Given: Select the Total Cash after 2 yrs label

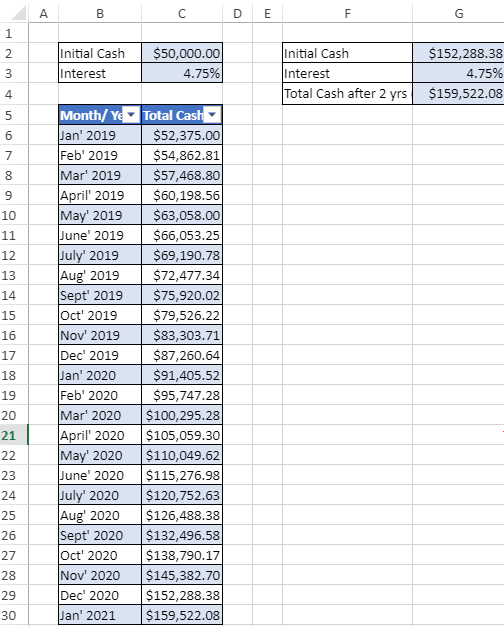Looking at the screenshot, I should [347, 93].
